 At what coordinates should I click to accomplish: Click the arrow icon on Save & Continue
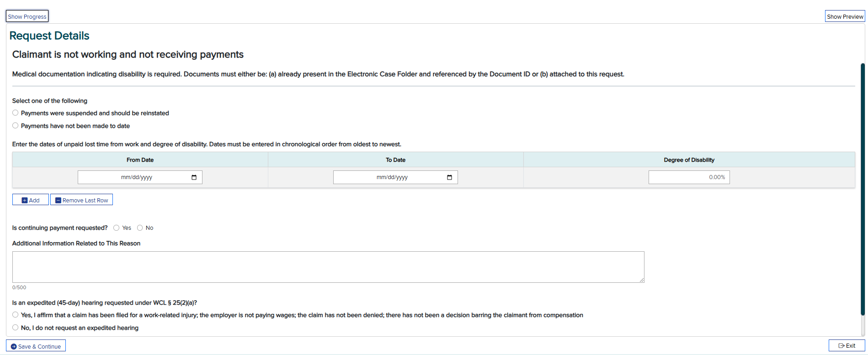tap(14, 347)
